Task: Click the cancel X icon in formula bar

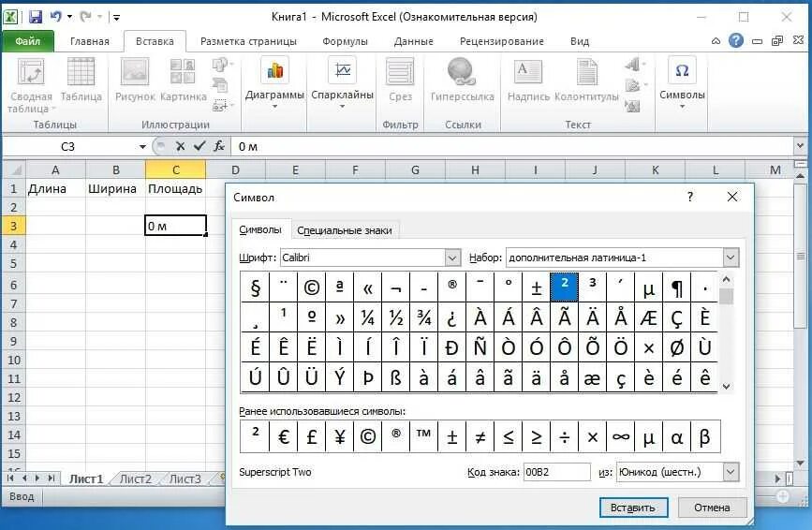Action: (180, 146)
